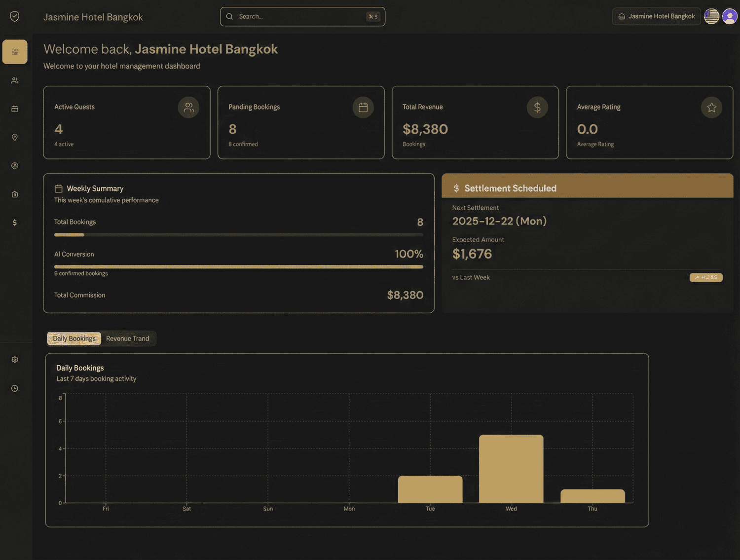Switch to the Revenue Trend tab
The width and height of the screenshot is (740, 560).
pyautogui.click(x=127, y=338)
